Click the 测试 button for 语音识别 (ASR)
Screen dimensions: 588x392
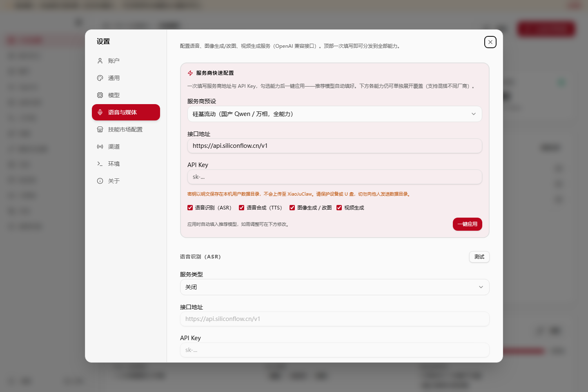click(479, 257)
